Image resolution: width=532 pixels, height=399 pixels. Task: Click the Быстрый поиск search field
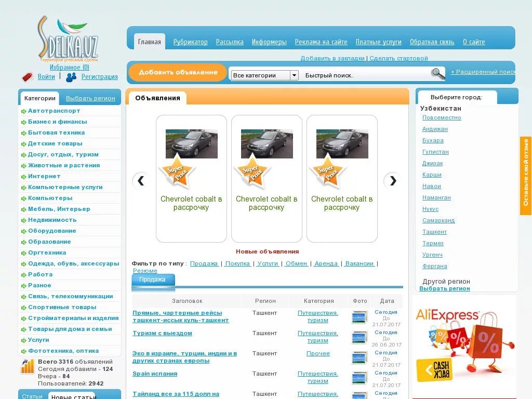[366, 75]
